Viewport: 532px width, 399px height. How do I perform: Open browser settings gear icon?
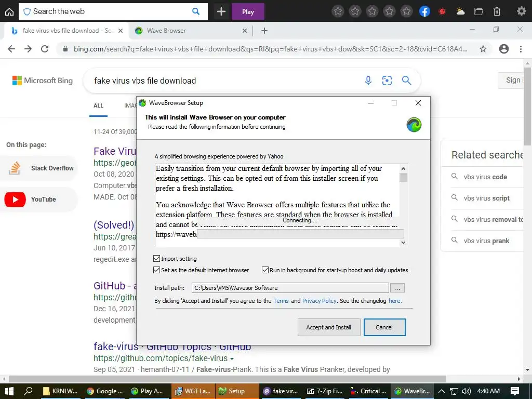(521, 11)
